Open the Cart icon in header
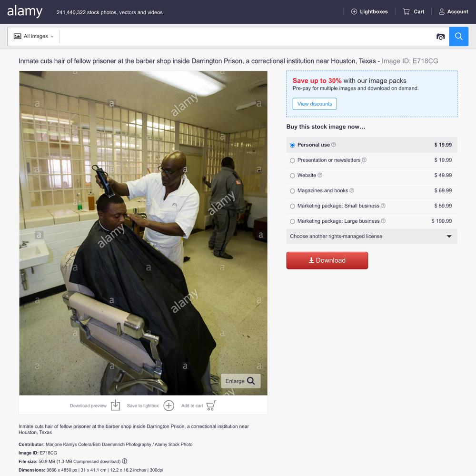Screen dimensions: 476x476 click(x=406, y=11)
